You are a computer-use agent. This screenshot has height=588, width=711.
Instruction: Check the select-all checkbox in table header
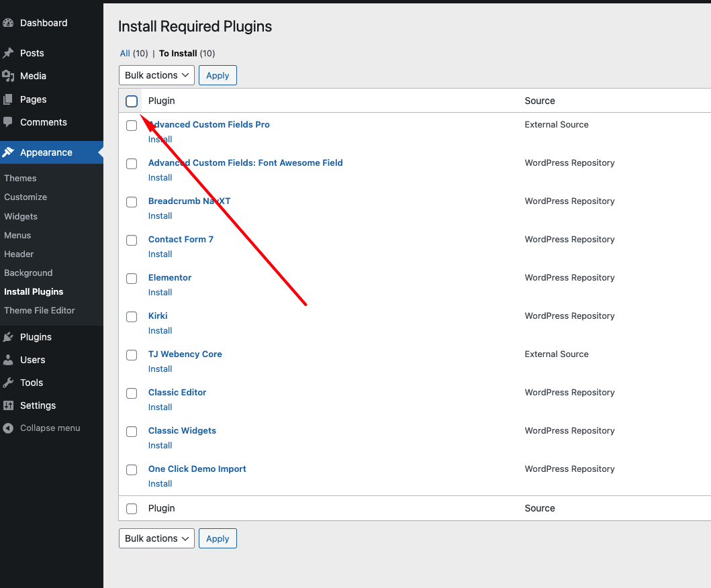pyautogui.click(x=132, y=101)
